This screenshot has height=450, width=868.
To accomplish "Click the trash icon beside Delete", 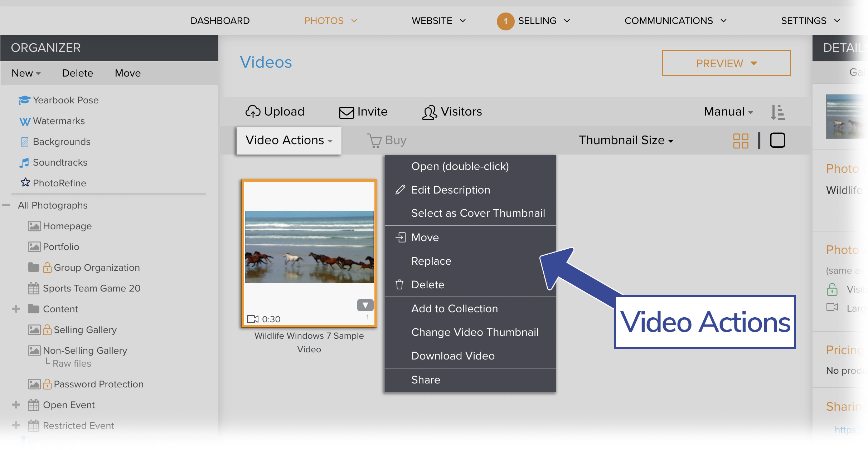I will click(x=399, y=285).
